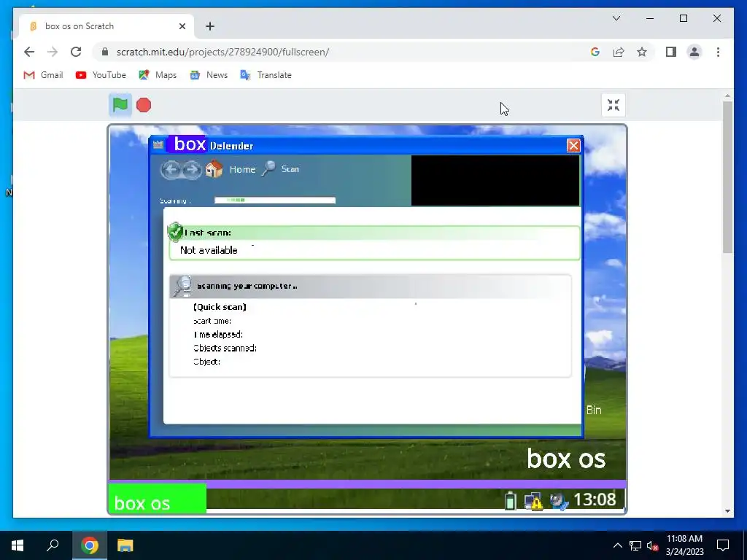Open Maps bookmark
747x560 pixels.
coord(158,75)
